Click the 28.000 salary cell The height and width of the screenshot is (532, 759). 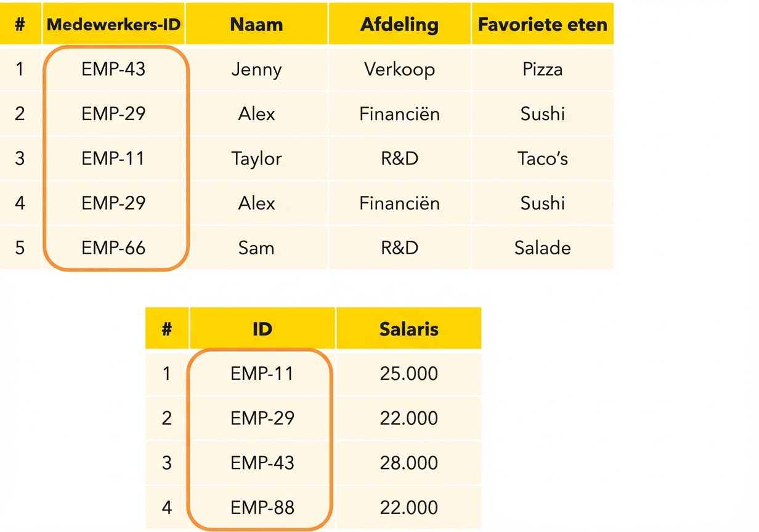point(408,463)
